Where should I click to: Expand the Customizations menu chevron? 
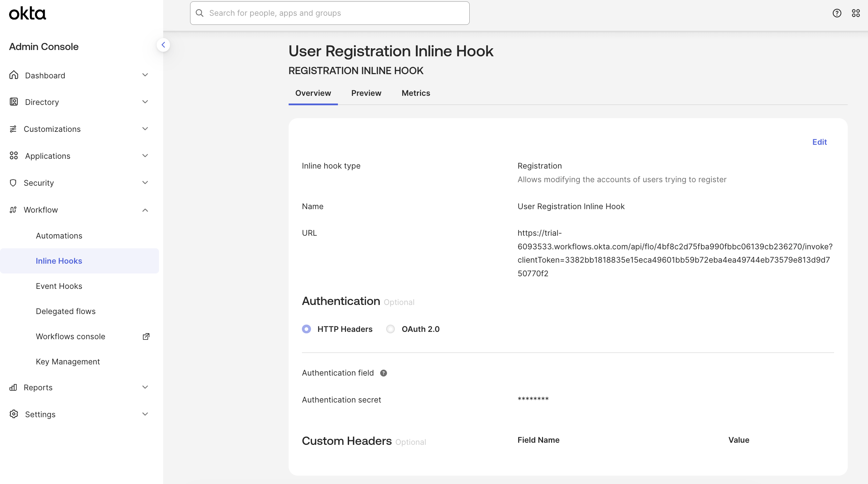tap(145, 129)
